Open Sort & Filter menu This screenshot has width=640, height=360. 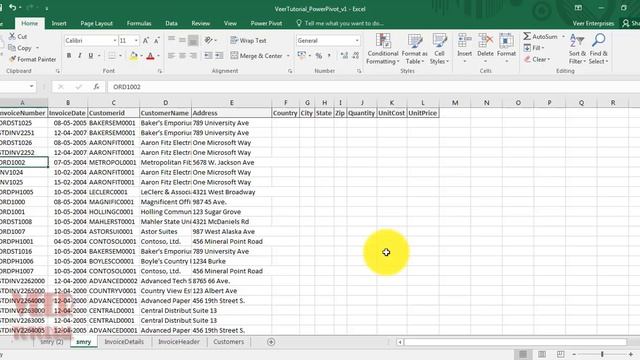click(x=577, y=49)
